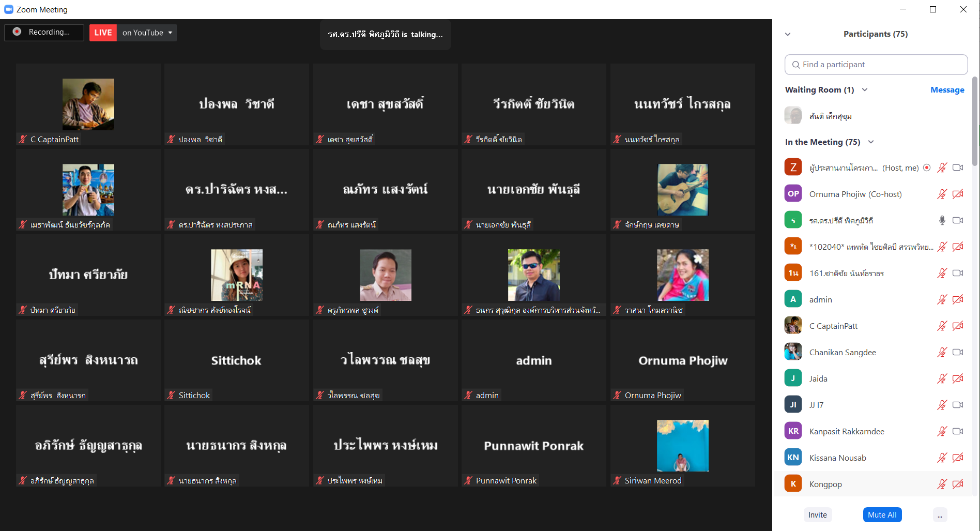Select the Siriwan Meerod video tile
The height and width of the screenshot is (531, 980).
682,446
